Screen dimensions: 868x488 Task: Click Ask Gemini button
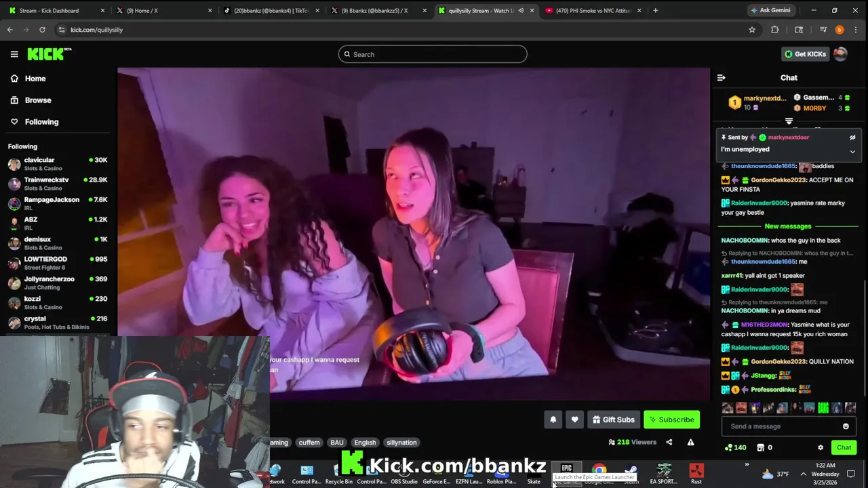(770, 11)
